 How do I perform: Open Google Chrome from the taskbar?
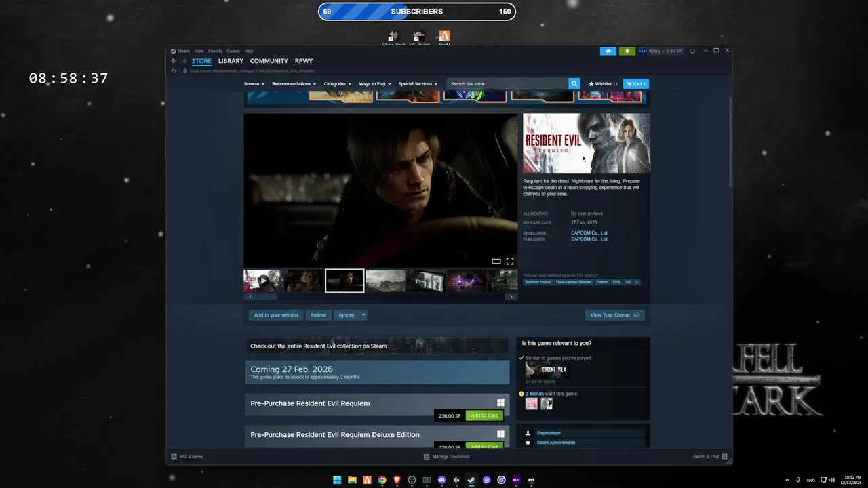coord(382,480)
